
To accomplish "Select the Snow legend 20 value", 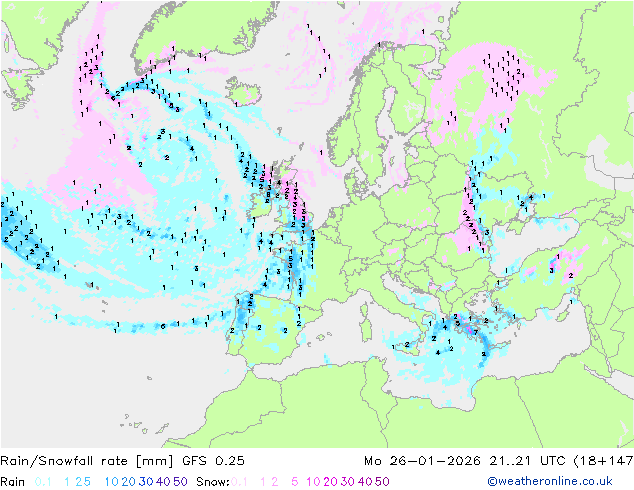I will [330, 482].
